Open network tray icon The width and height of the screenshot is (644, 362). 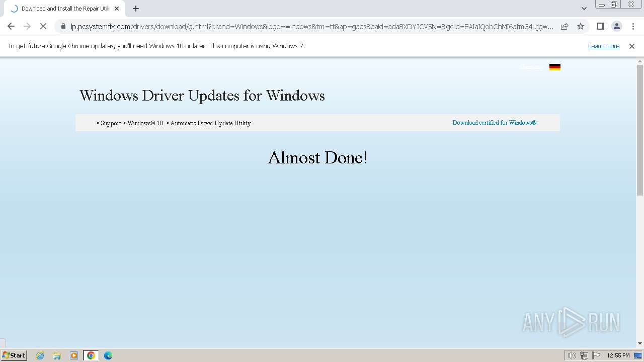click(584, 355)
